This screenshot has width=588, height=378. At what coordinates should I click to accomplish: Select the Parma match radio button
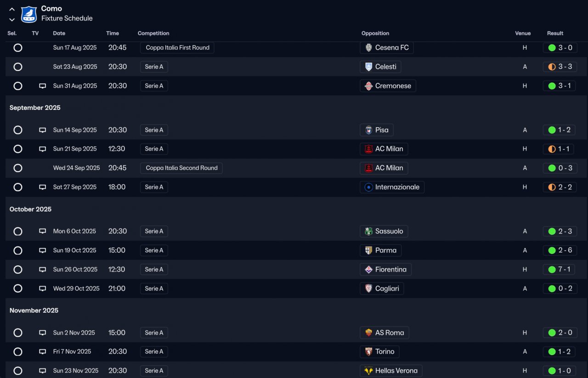[18, 251]
